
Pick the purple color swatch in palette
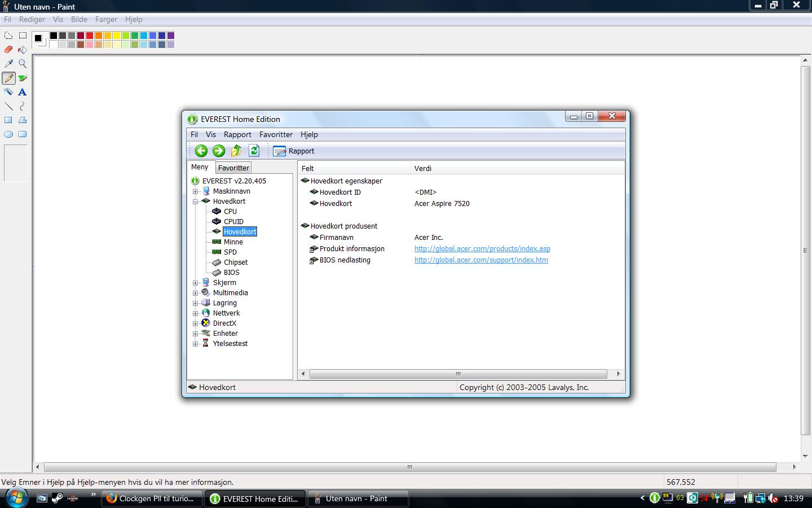(x=171, y=36)
